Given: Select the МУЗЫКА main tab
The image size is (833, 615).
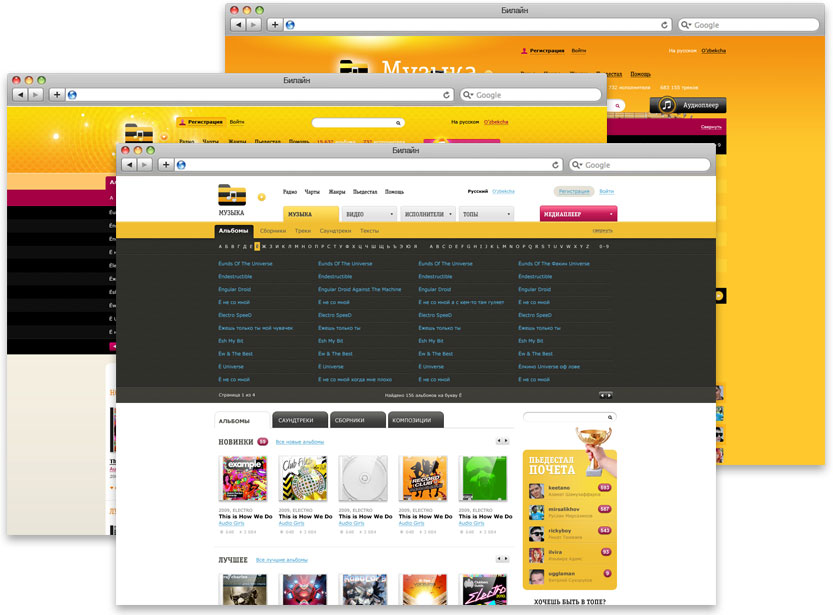Looking at the screenshot, I should tap(311, 214).
